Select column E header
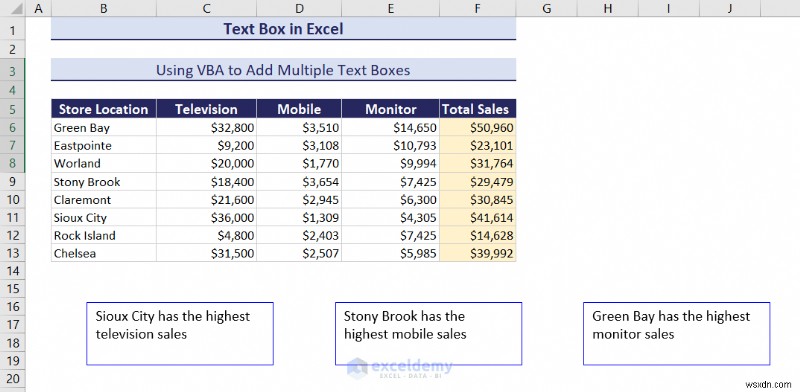 coord(390,8)
